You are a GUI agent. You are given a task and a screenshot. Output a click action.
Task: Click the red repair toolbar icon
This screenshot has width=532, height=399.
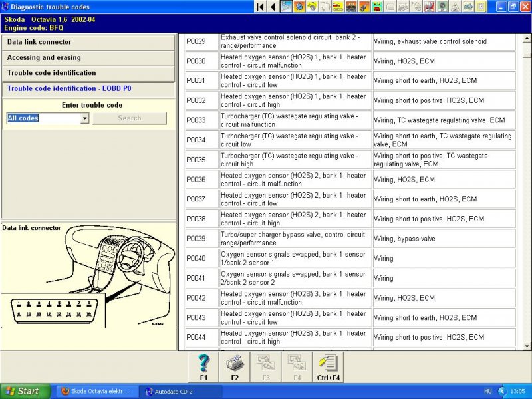point(429,7)
